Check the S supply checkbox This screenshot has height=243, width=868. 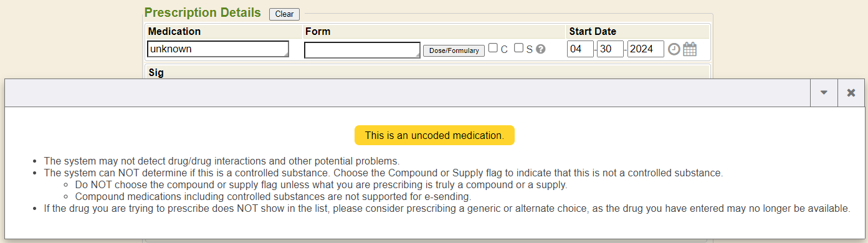pos(518,48)
